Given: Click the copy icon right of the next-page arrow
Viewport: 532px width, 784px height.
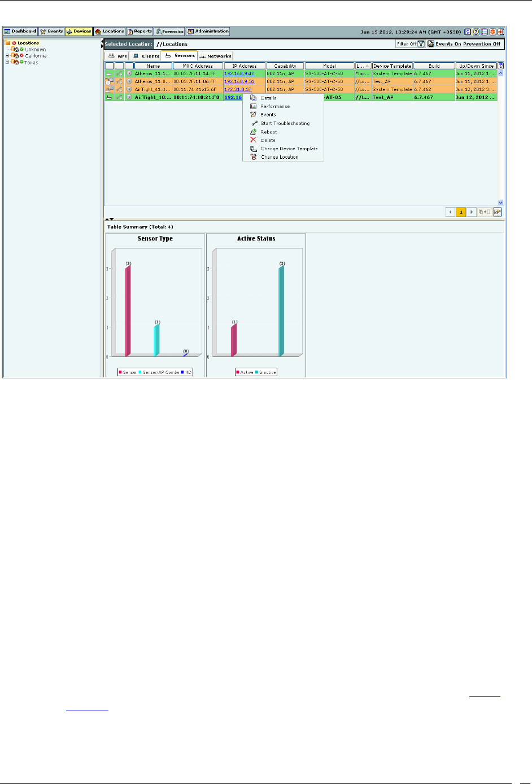Looking at the screenshot, I should point(485,212).
